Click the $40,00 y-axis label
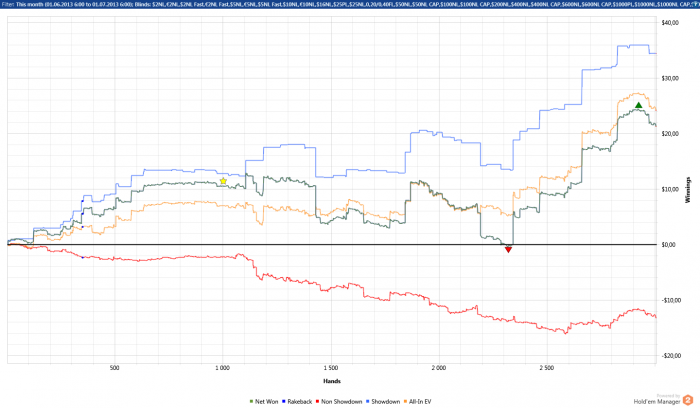The width and height of the screenshot is (700, 408). coord(670,23)
